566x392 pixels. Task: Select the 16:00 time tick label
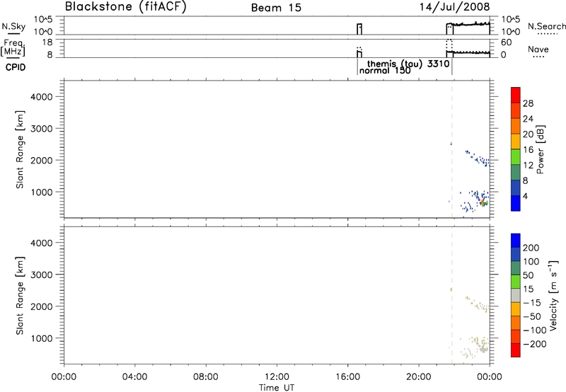pyautogui.click(x=347, y=377)
